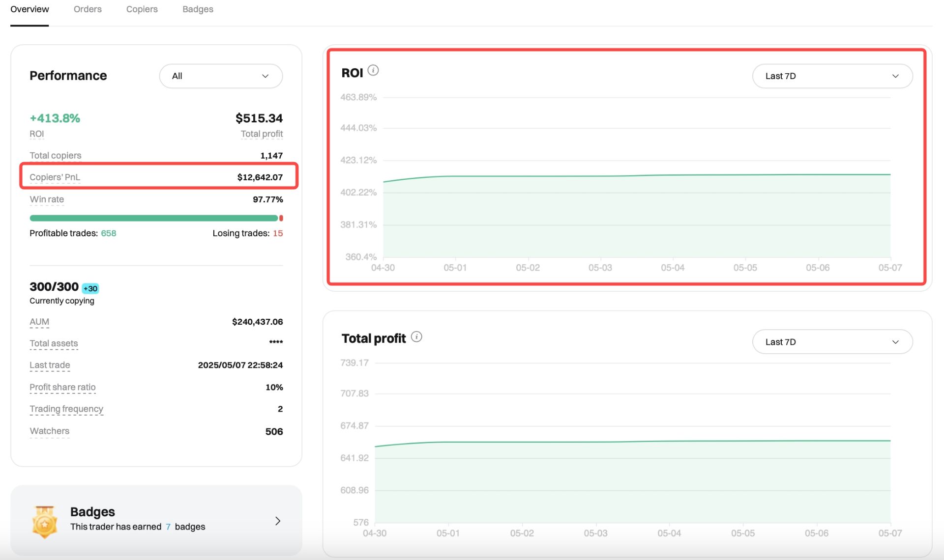This screenshot has width=944, height=560.
Task: Click the 05-04 marker on ROI chart
Action: pyautogui.click(x=673, y=268)
